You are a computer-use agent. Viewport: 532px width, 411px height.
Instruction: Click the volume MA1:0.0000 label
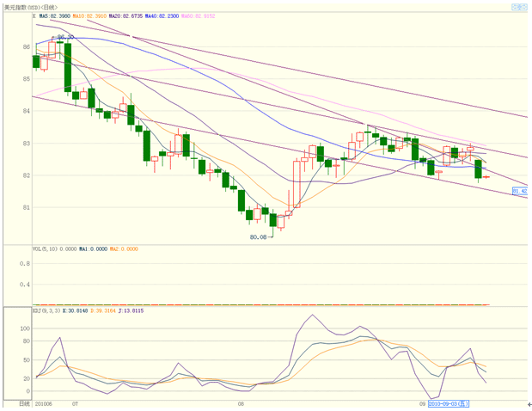point(94,249)
